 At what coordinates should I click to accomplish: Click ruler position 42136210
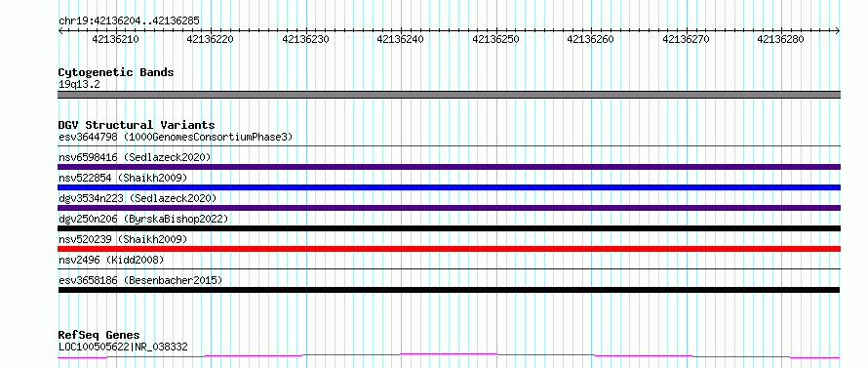pyautogui.click(x=116, y=39)
